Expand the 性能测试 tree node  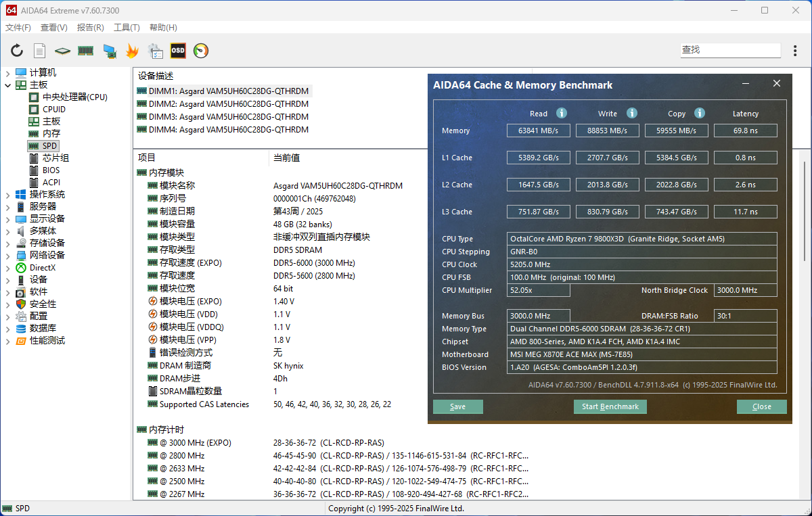point(7,341)
